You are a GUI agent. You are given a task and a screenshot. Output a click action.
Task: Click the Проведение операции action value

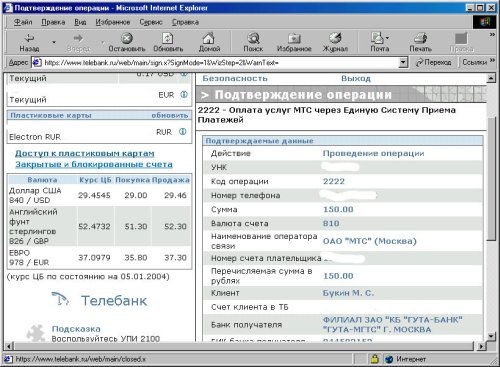(373, 154)
